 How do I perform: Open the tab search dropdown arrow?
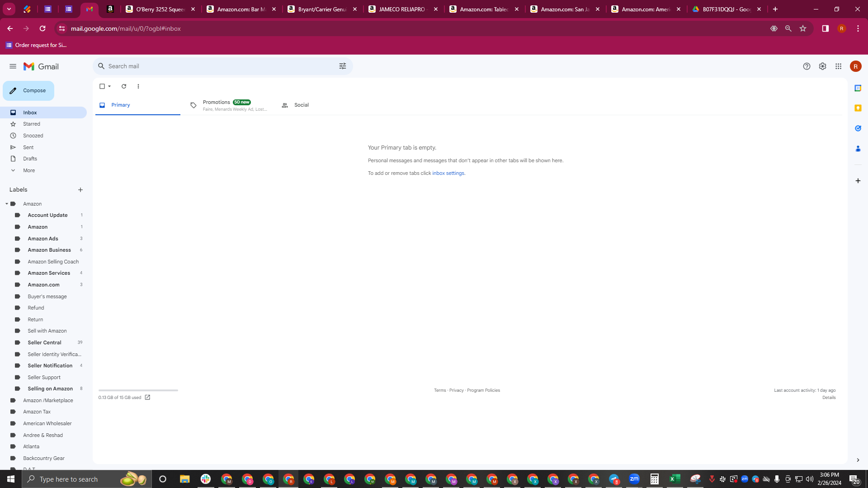(9, 9)
